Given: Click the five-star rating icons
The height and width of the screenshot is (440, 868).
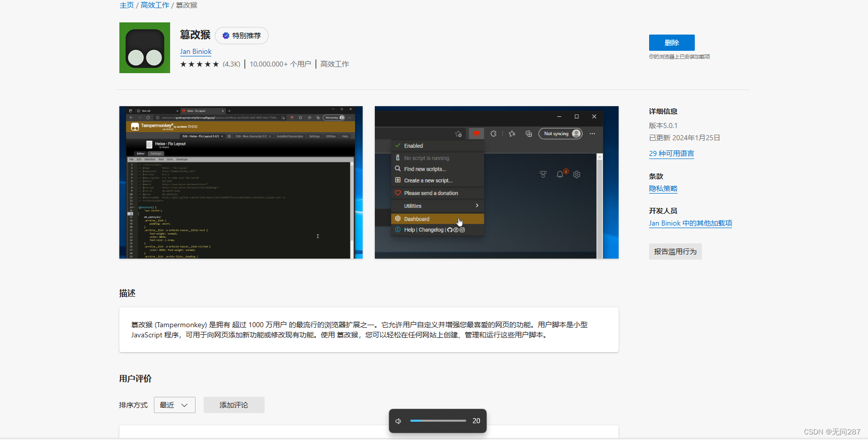Looking at the screenshot, I should (200, 64).
